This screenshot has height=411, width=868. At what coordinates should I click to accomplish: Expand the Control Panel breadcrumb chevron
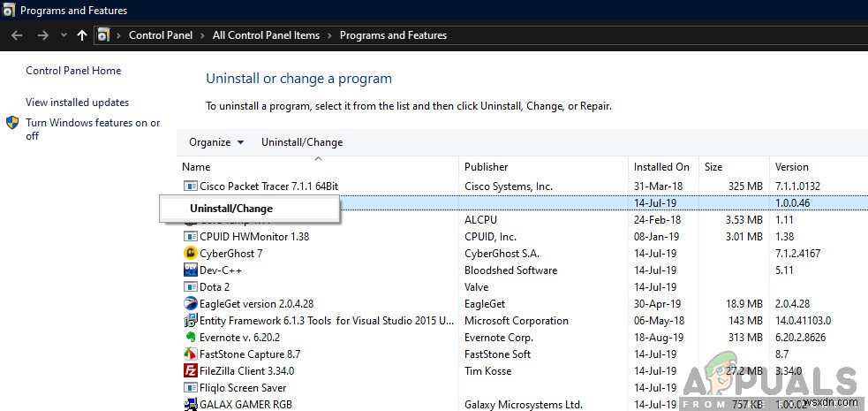204,35
